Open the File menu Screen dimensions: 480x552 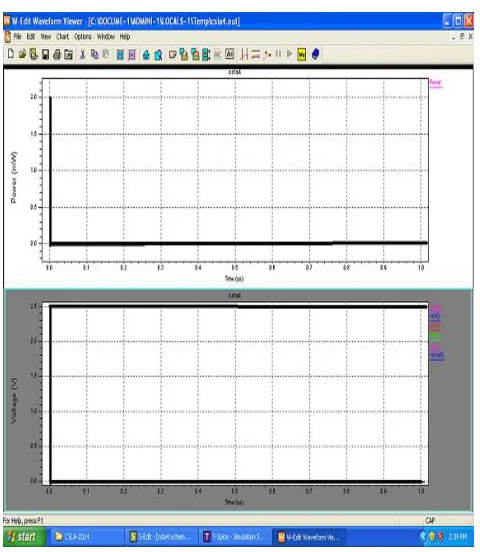coord(17,37)
